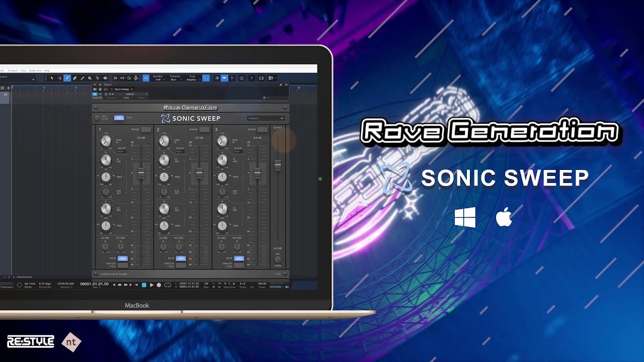Click the Copy button in plugin header
This screenshot has height=362, width=644.
pyautogui.click(x=126, y=98)
